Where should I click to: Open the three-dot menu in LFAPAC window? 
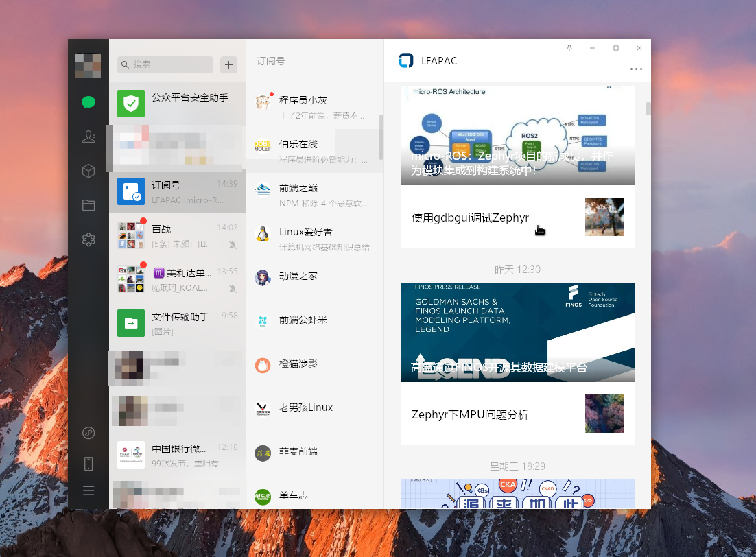click(x=636, y=69)
